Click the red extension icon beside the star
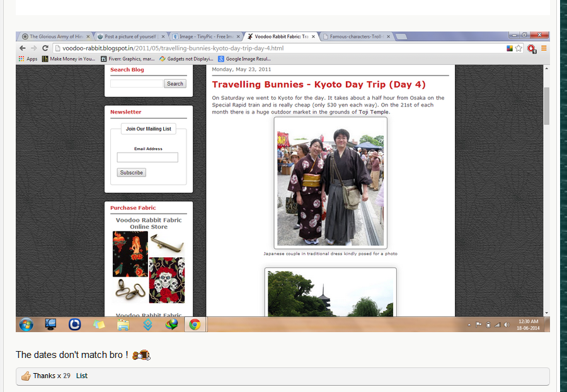This screenshot has width=567, height=392. click(532, 49)
